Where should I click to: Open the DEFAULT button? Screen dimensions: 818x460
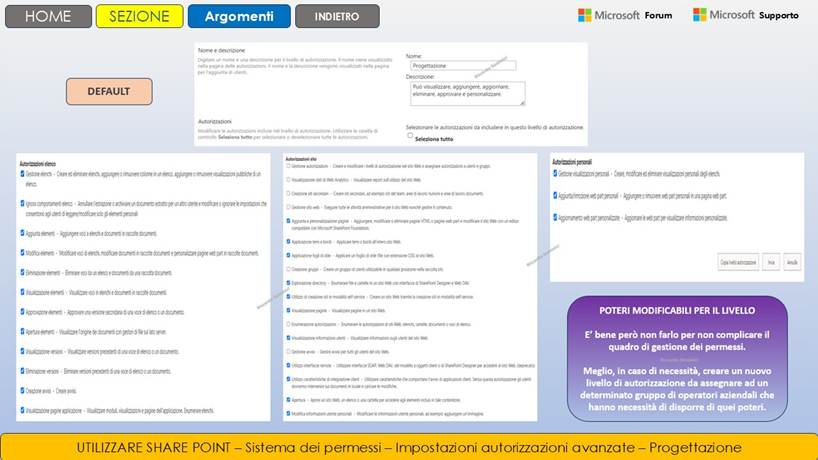[x=109, y=91]
